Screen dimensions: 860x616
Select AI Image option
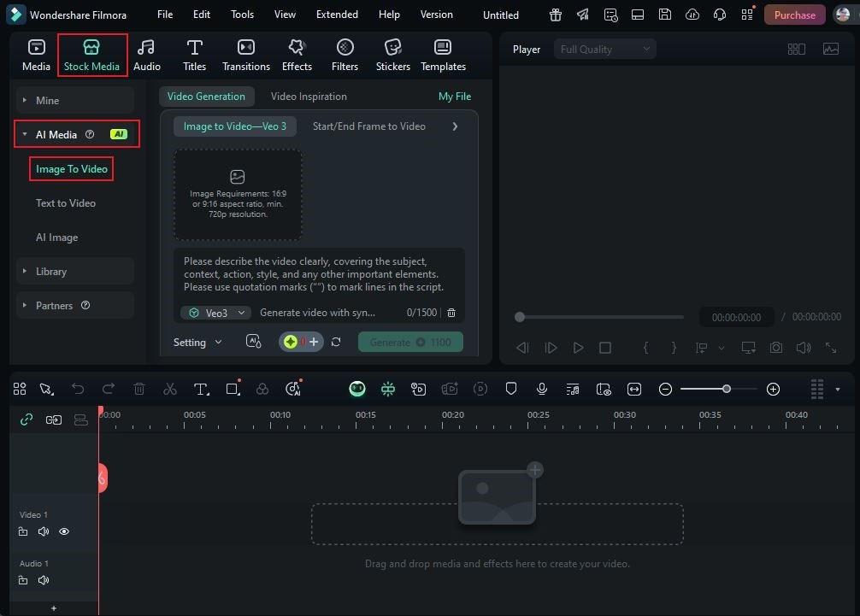(56, 238)
